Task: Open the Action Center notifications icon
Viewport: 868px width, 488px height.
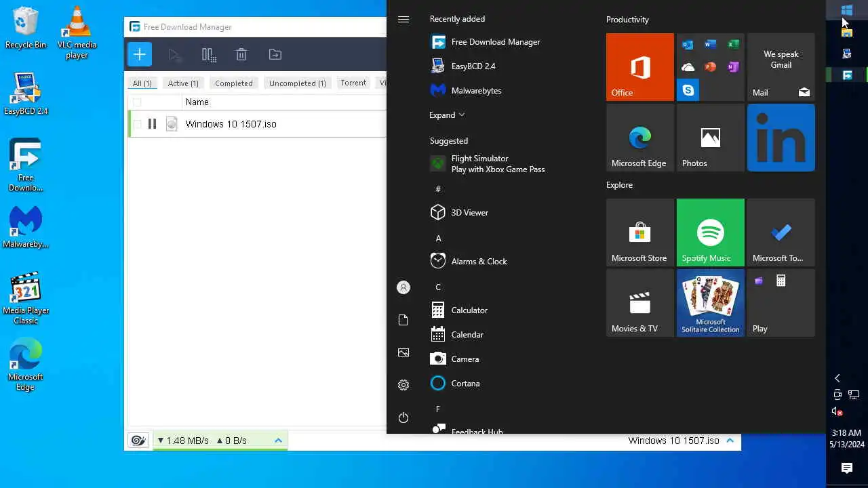Action: pos(847,468)
